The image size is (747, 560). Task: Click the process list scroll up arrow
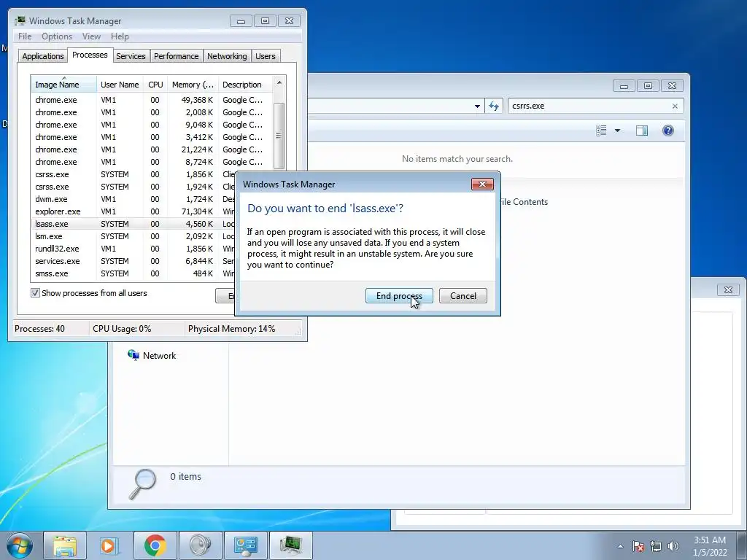(x=279, y=83)
